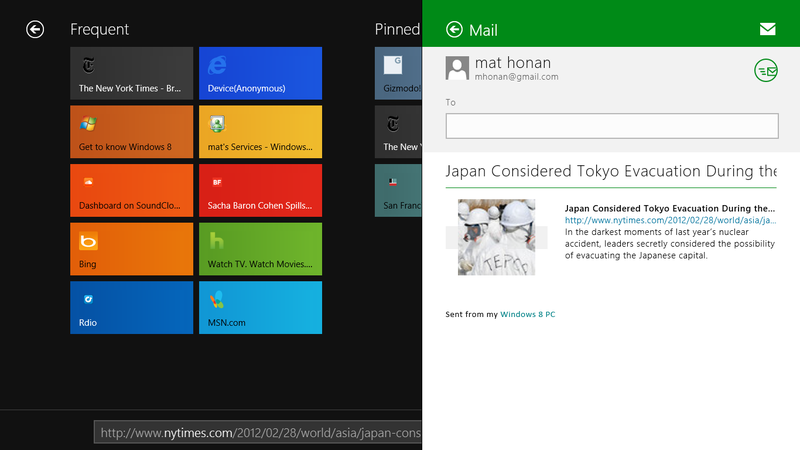Open the Device(Anonymous) tile
The height and width of the screenshot is (450, 800).
point(260,73)
